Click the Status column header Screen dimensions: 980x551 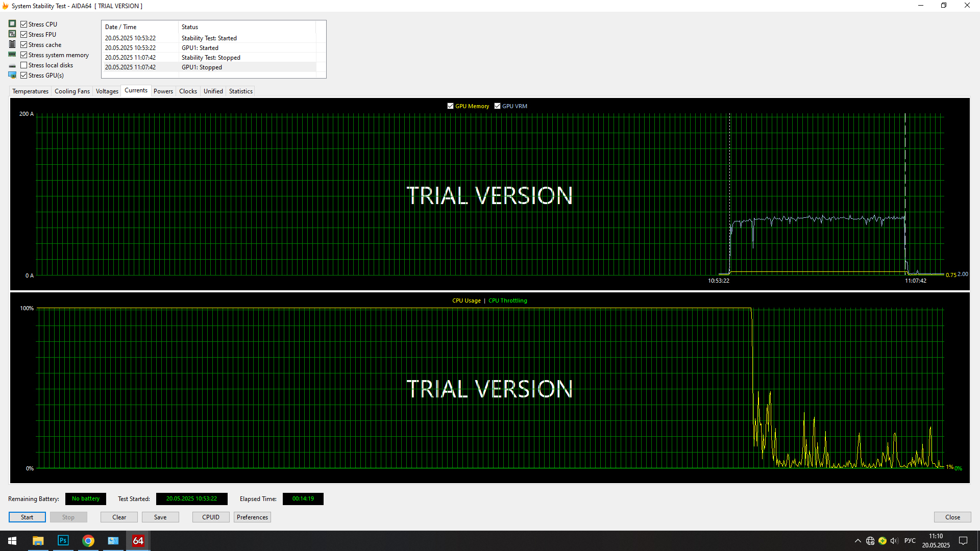[x=247, y=27]
